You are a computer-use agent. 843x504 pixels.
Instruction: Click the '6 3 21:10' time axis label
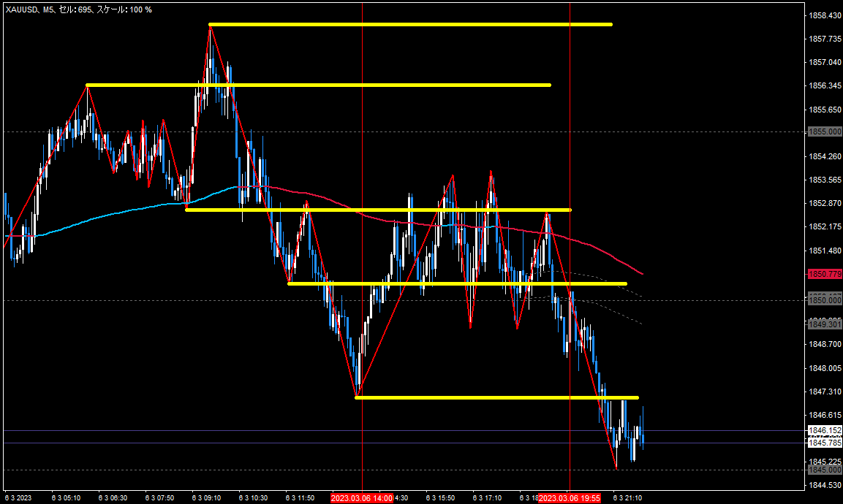(x=627, y=498)
